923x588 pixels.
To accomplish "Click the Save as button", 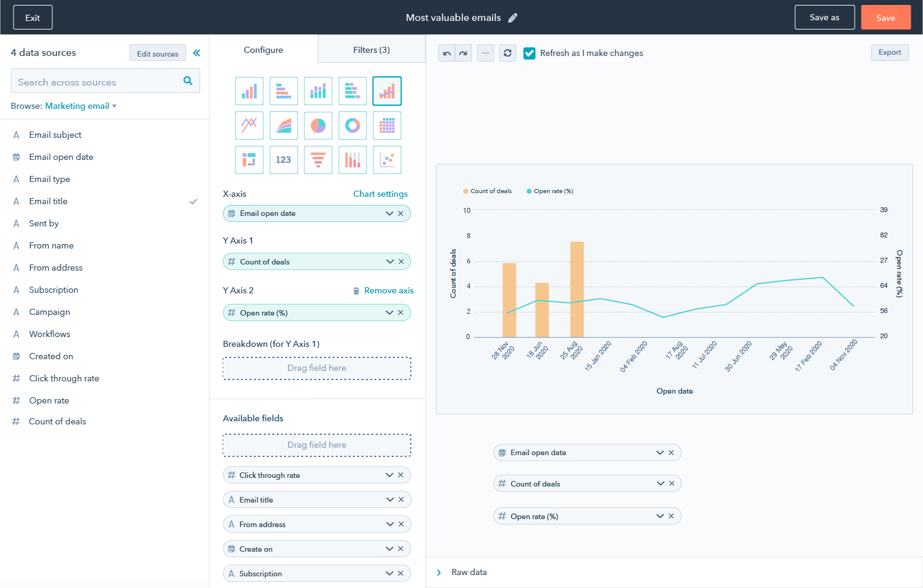I will tap(825, 17).
